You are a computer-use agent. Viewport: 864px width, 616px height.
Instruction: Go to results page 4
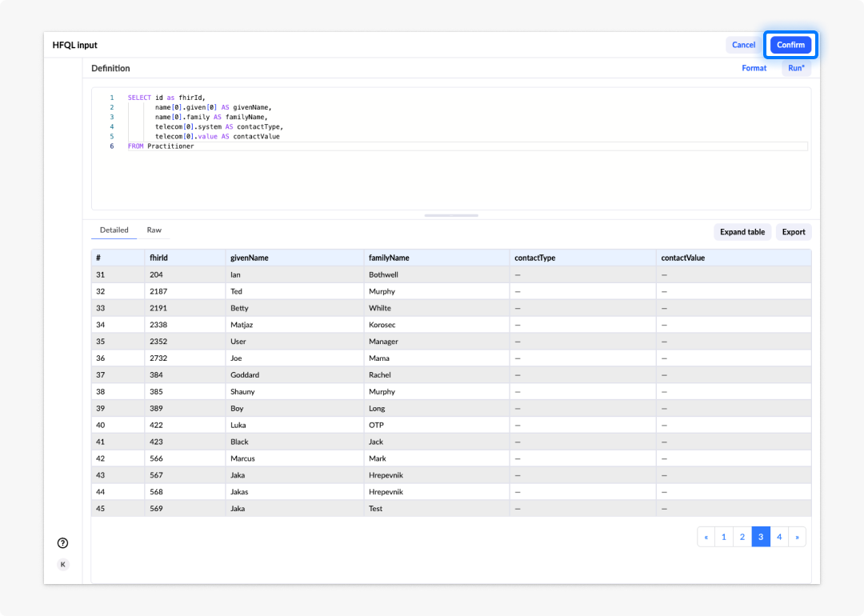coord(779,537)
